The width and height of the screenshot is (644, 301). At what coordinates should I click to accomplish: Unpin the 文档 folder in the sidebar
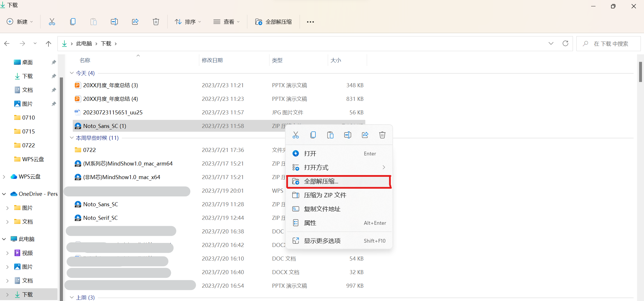coord(54,90)
